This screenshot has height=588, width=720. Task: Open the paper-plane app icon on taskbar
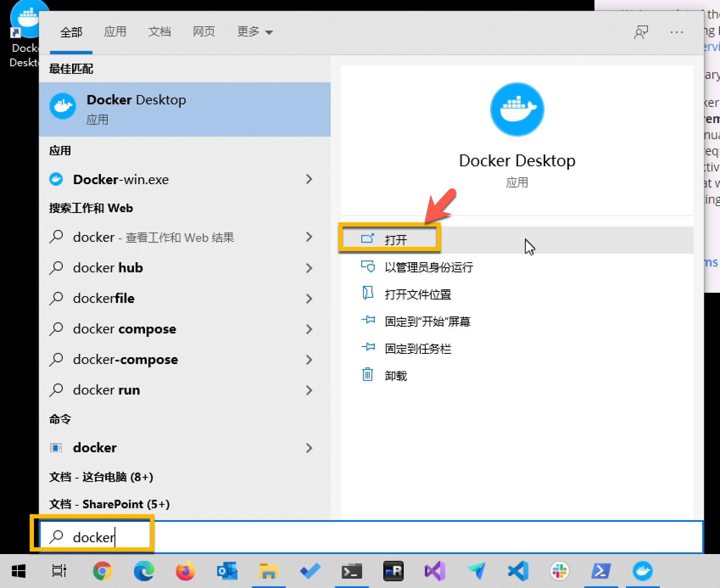[x=476, y=571]
